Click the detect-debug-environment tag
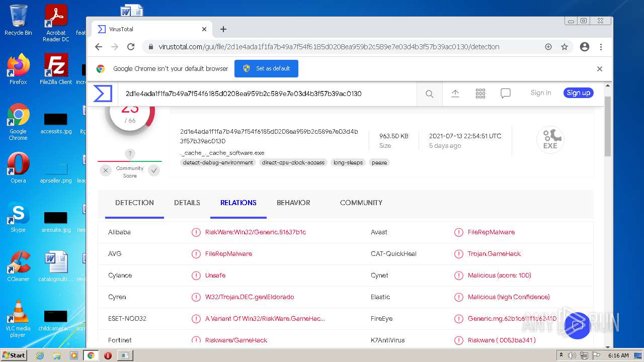 click(x=218, y=162)
